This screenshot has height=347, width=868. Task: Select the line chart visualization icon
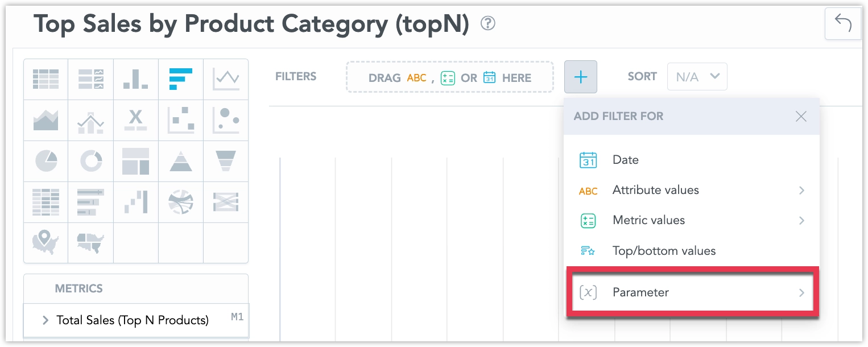226,80
